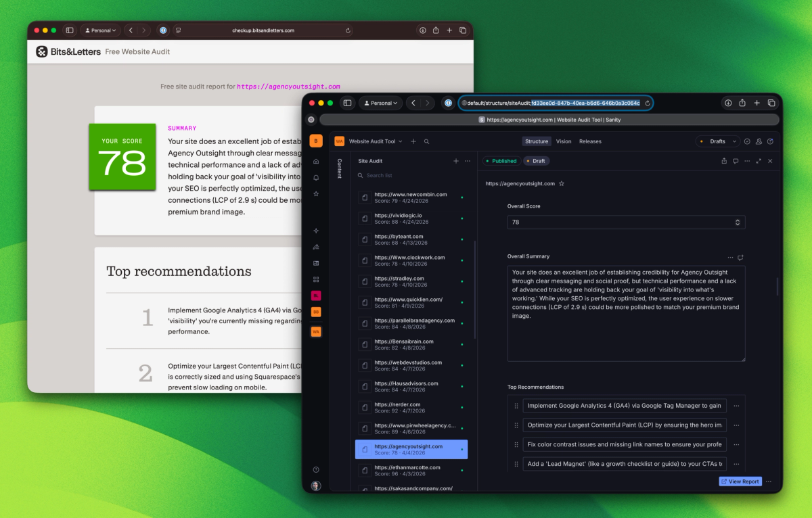
Task: Open options for the Google Analytics recommendation
Action: [x=736, y=406]
